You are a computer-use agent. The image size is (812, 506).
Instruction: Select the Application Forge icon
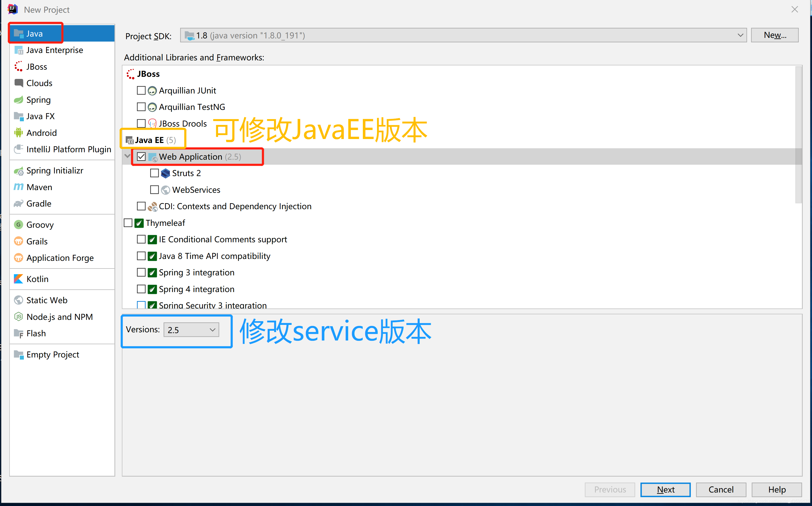[19, 258]
